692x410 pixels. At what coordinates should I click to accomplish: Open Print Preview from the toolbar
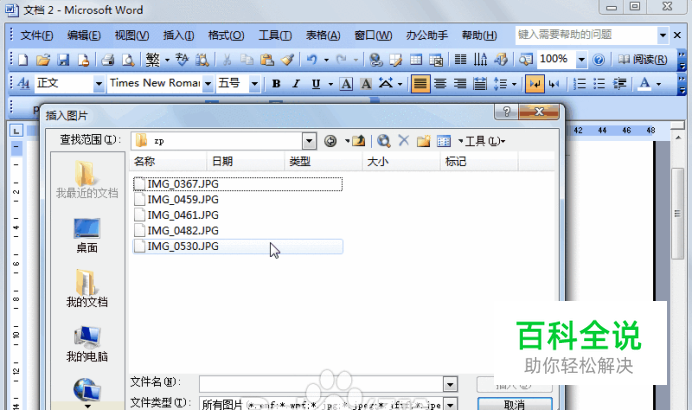(128, 60)
